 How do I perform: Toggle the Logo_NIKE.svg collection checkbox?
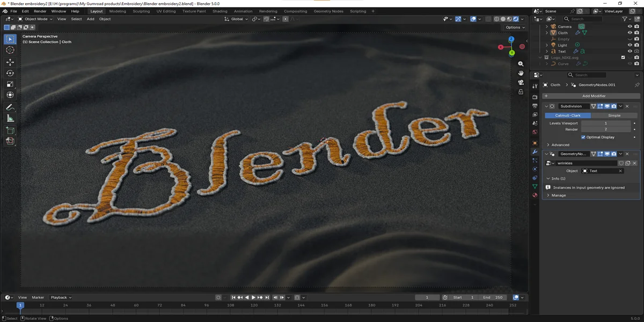click(623, 57)
